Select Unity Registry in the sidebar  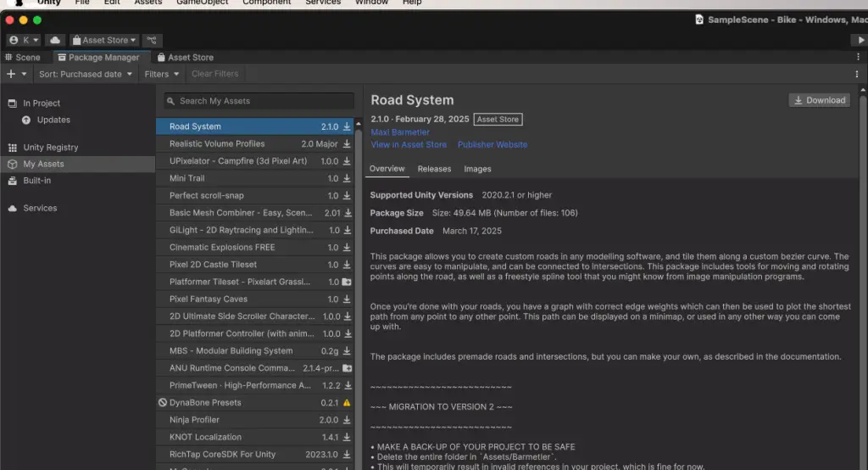point(50,148)
